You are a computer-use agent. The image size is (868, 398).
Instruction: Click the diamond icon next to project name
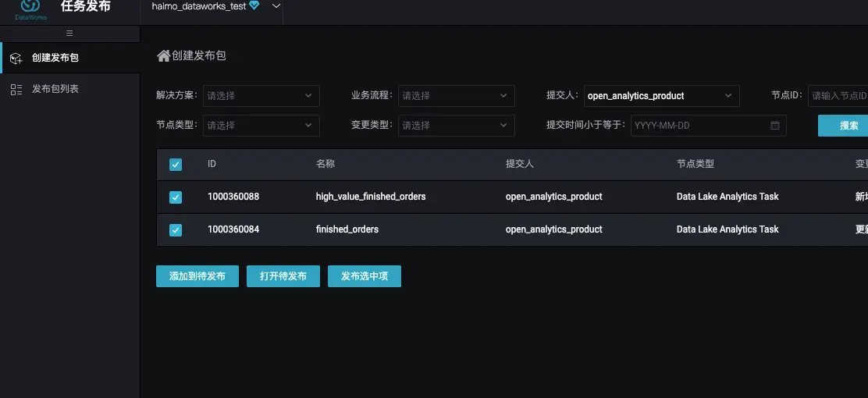click(254, 5)
